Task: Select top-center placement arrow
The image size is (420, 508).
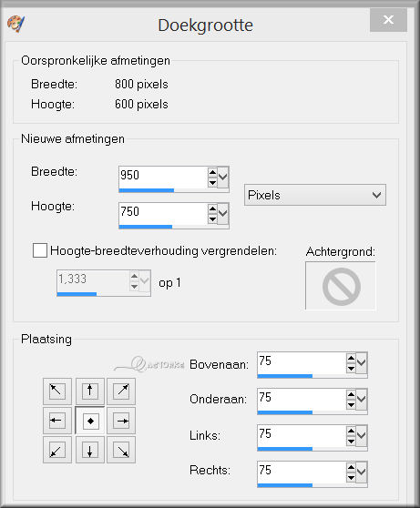Action: coord(90,391)
